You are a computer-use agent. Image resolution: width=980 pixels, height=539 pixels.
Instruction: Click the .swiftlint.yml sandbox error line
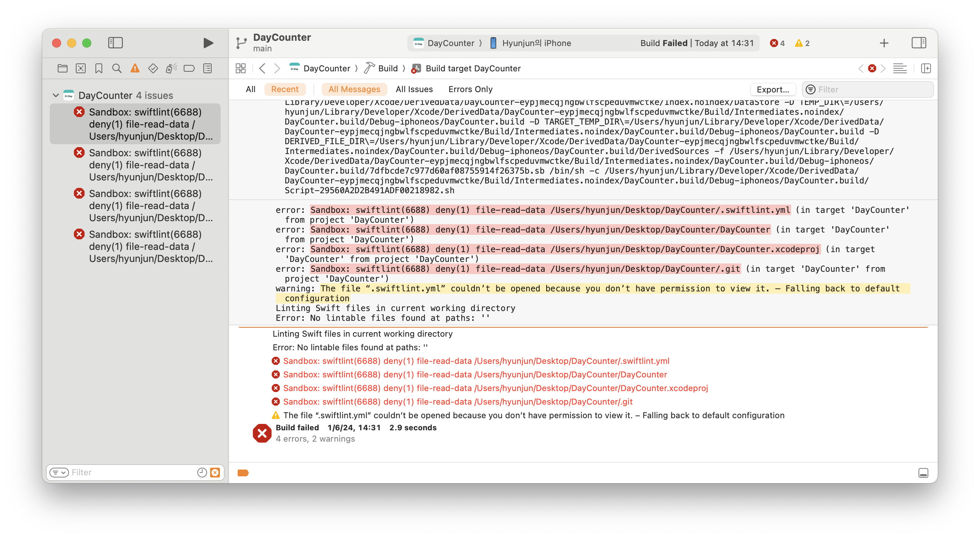click(x=476, y=361)
